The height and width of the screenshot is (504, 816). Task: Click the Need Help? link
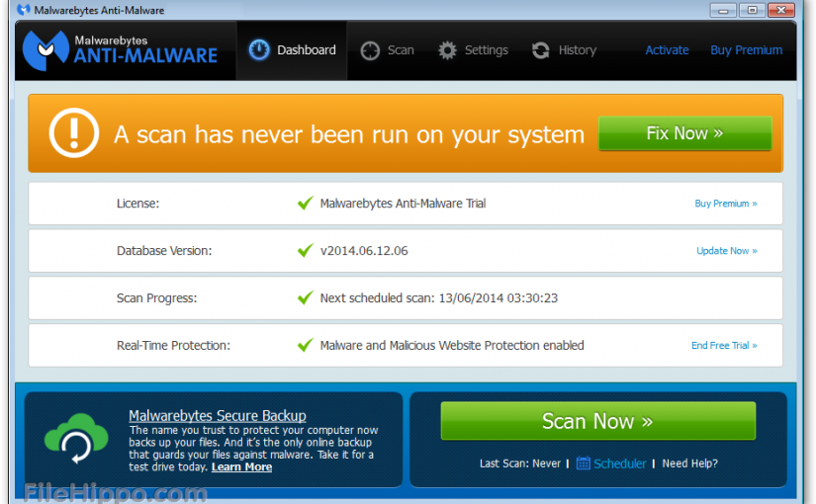(x=689, y=463)
